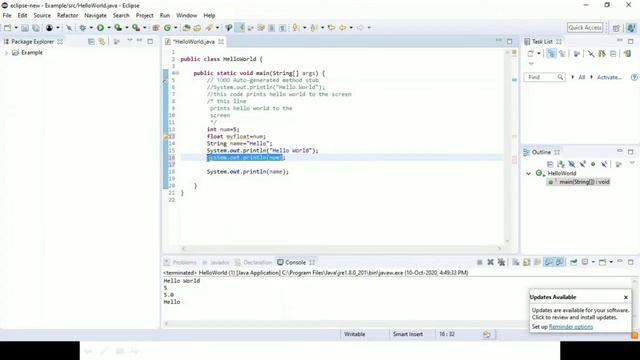The height and width of the screenshot is (360, 640).
Task: Click the Terminate square icon in Console
Action: coord(480,262)
